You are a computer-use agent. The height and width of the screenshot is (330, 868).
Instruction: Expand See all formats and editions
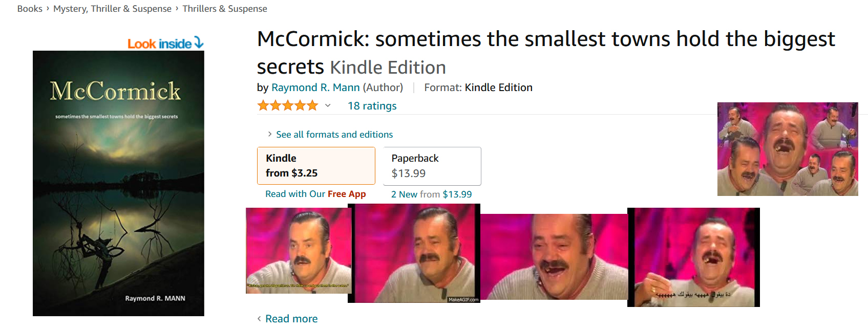(334, 135)
